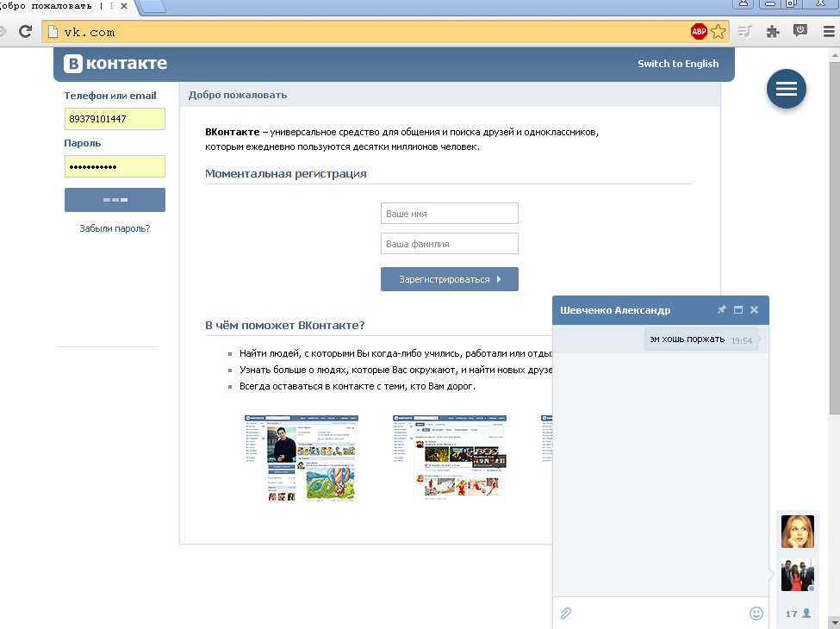840x629 pixels.
Task: Pin the Шевченко Александр chat window
Action: pyautogui.click(x=722, y=309)
